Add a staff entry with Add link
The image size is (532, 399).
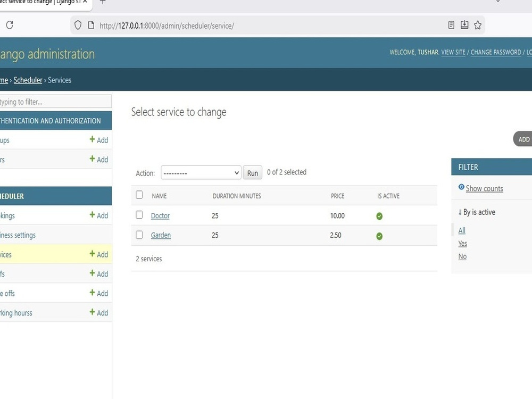pyautogui.click(x=99, y=273)
